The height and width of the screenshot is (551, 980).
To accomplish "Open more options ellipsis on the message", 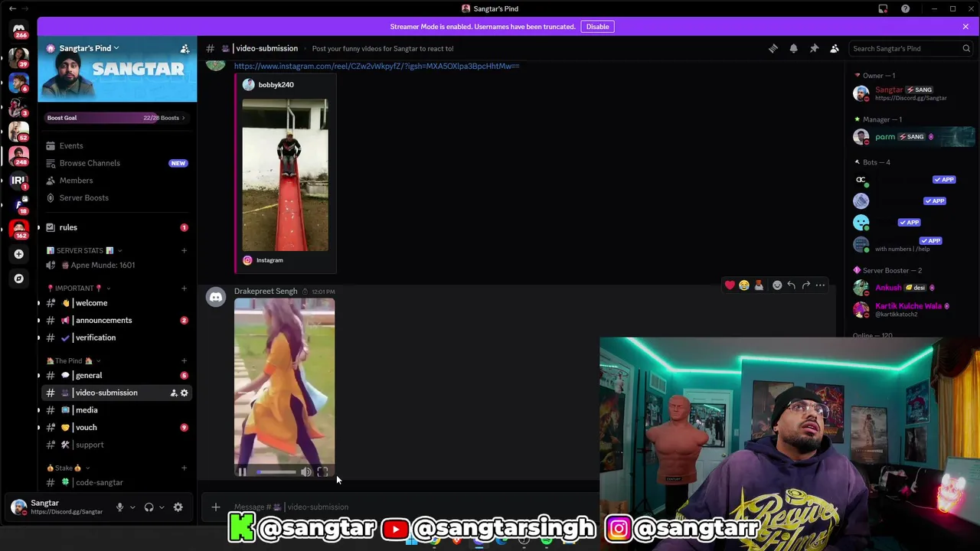I will [x=820, y=285].
